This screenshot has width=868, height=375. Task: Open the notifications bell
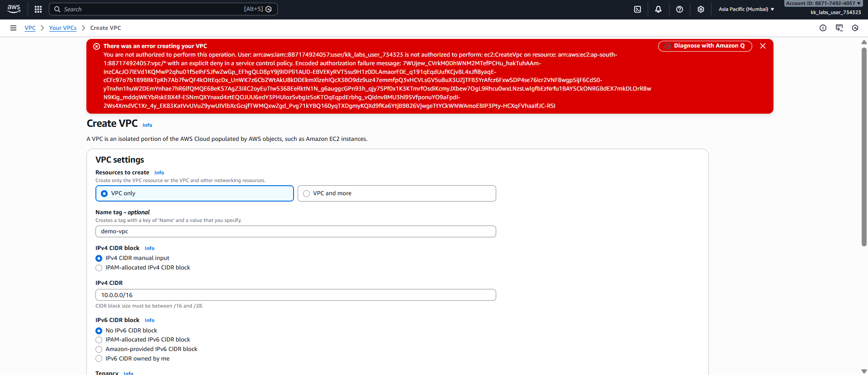pyautogui.click(x=658, y=9)
